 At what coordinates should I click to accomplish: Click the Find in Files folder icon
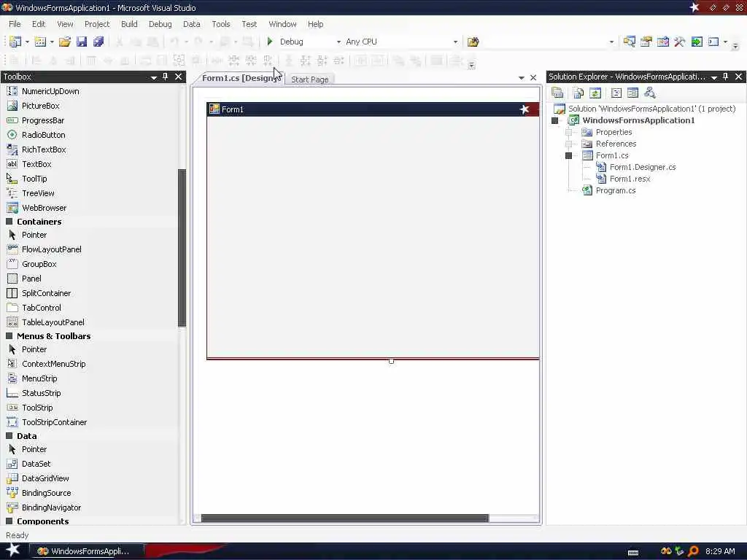[473, 42]
